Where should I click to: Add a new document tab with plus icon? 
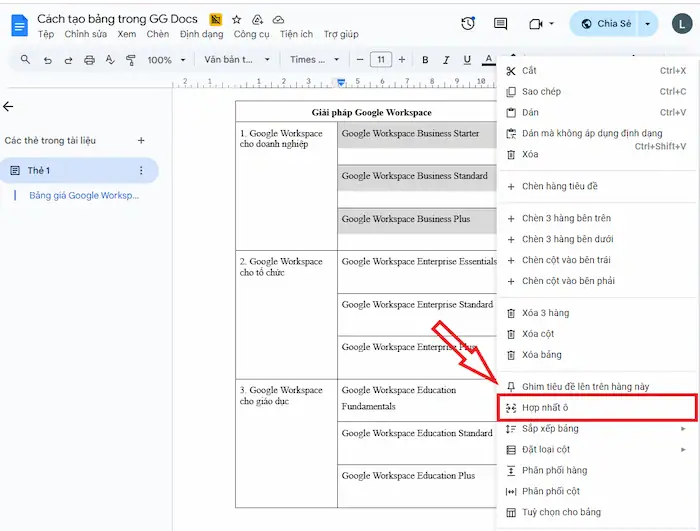141,141
